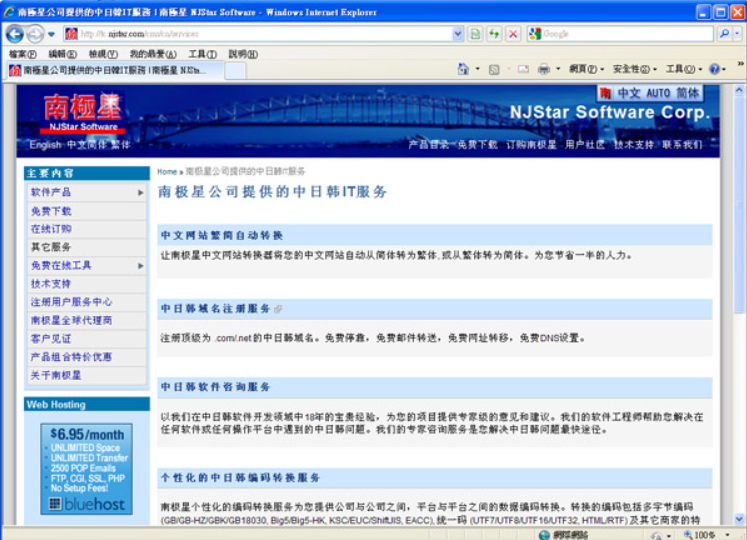Open the recent pages dropdown beside Forward

pos(51,34)
